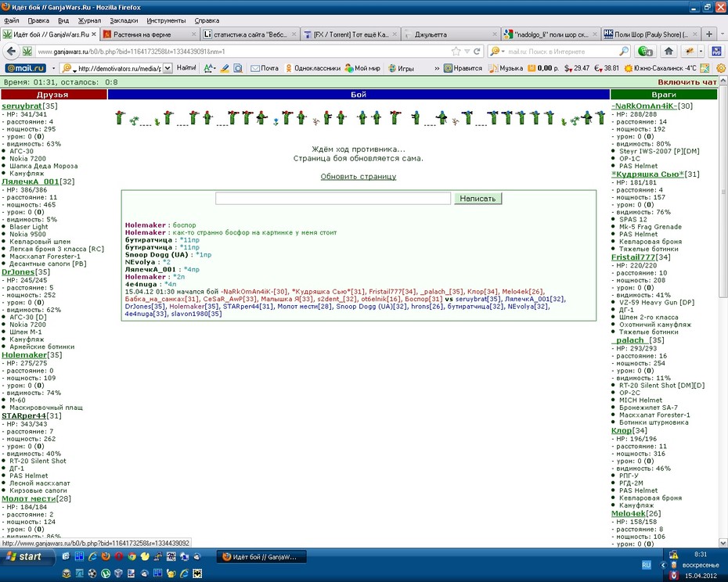
Task: Click the Firefox back arrow button
Action: pos(12,51)
